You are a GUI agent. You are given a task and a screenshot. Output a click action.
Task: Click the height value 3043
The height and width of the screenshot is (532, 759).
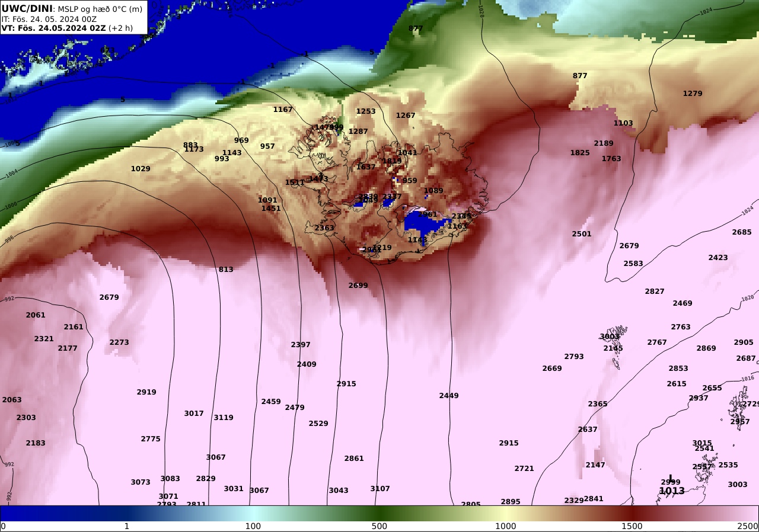(x=339, y=491)
